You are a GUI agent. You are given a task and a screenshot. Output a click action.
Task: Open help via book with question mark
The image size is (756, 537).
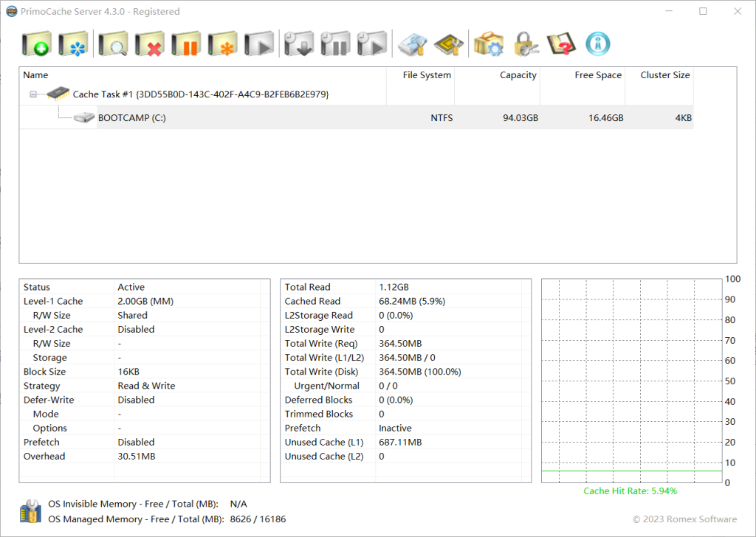pyautogui.click(x=561, y=44)
